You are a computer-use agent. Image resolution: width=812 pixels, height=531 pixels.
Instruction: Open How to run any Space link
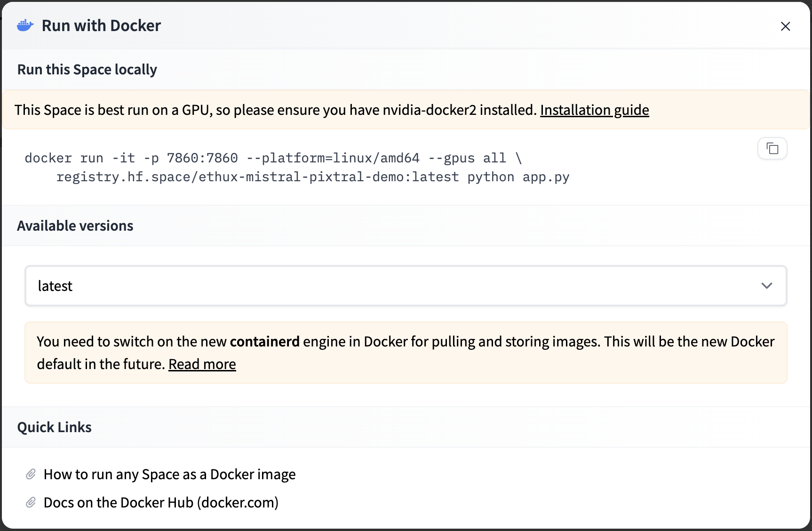169,474
